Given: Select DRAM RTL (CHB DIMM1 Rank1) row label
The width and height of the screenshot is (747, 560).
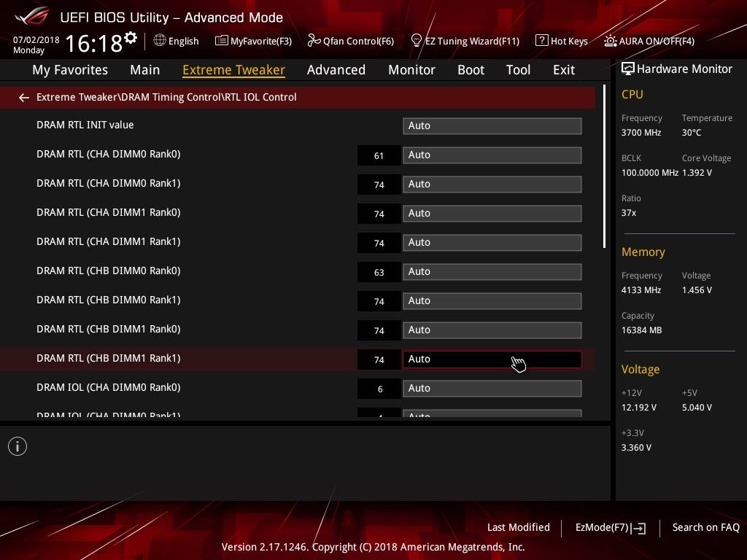Looking at the screenshot, I should click(x=109, y=358).
